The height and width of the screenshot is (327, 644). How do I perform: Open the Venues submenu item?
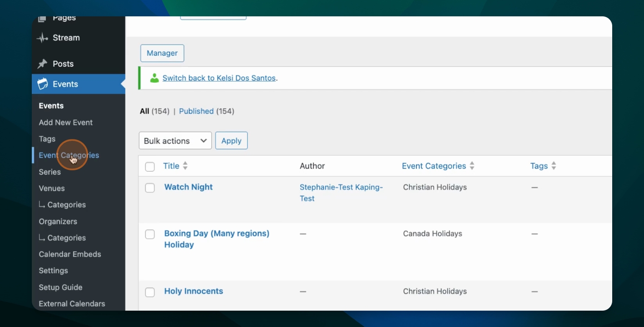coord(52,188)
